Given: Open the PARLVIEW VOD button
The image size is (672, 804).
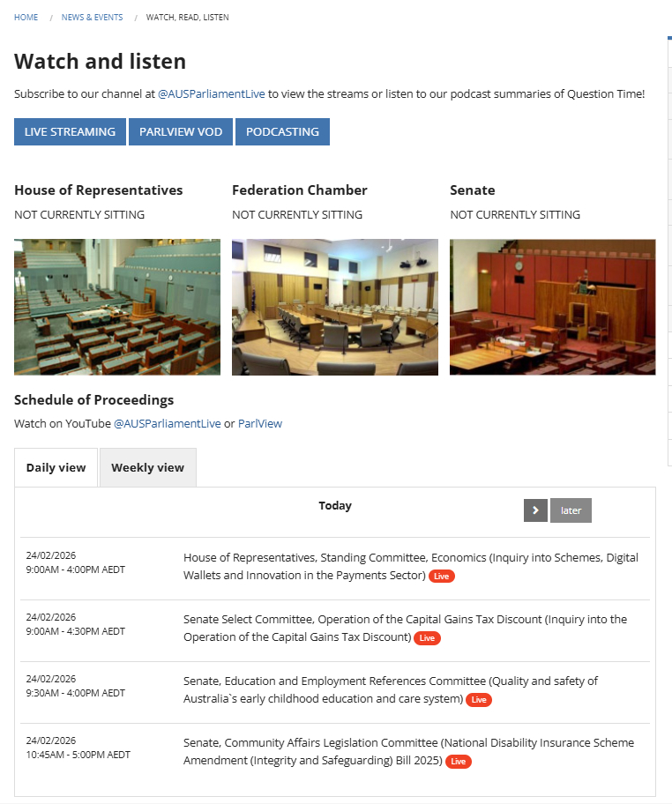Looking at the screenshot, I should [181, 132].
